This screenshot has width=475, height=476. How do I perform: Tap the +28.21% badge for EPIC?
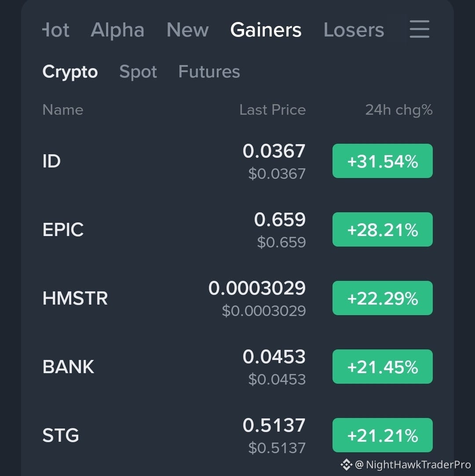[x=382, y=229]
